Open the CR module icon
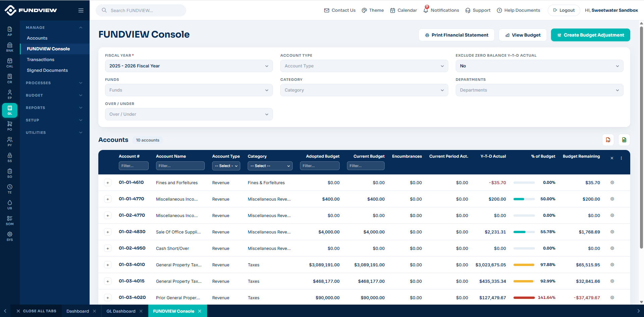 [x=10, y=78]
